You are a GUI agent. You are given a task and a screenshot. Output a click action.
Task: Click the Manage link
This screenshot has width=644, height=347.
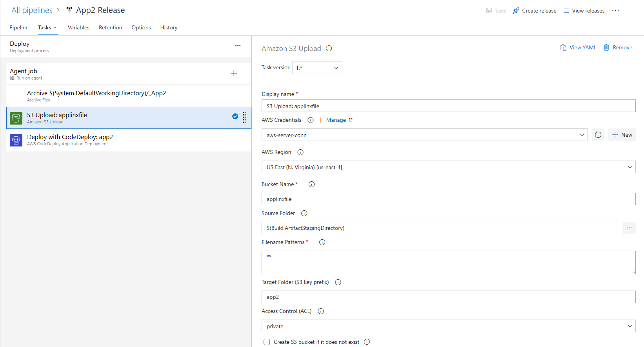pyautogui.click(x=336, y=120)
